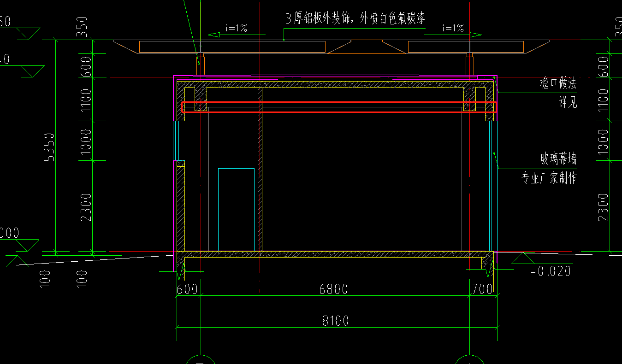Select the "玻璃幕墙" annotation label
The width and height of the screenshot is (622, 364).
[558, 159]
